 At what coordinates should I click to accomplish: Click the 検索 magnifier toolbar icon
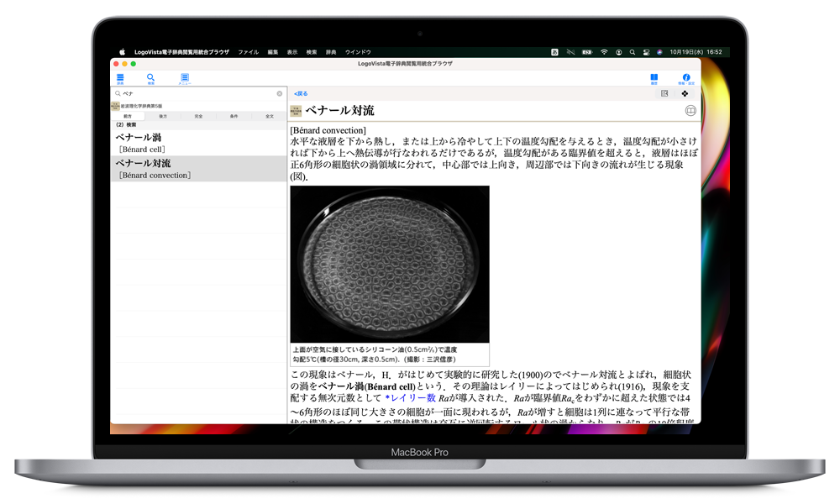click(150, 78)
